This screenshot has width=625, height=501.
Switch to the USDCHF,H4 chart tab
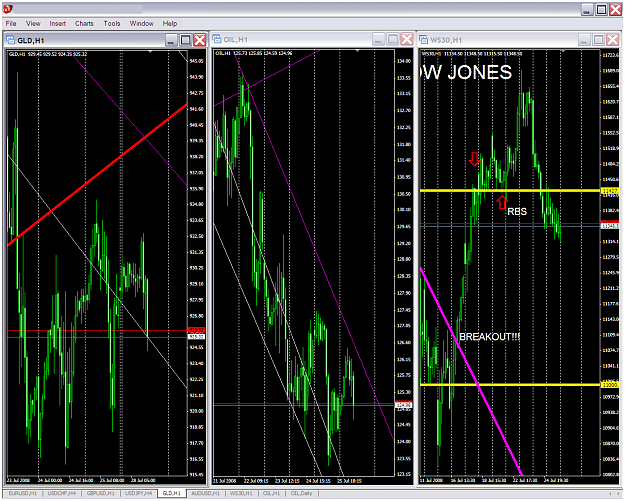(x=61, y=493)
